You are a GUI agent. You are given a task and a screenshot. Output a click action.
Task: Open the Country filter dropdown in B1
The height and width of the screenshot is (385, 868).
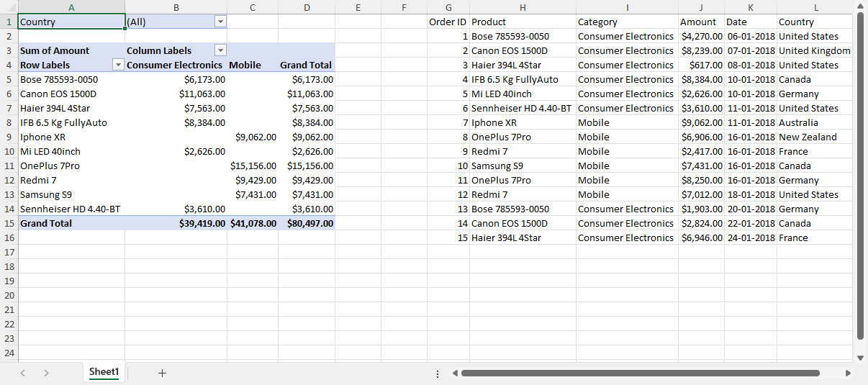click(x=220, y=22)
